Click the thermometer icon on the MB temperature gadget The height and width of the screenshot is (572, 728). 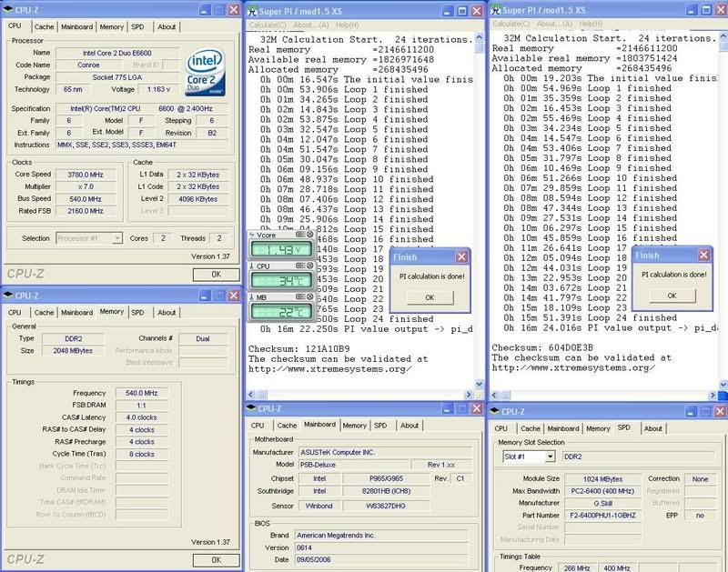point(252,297)
